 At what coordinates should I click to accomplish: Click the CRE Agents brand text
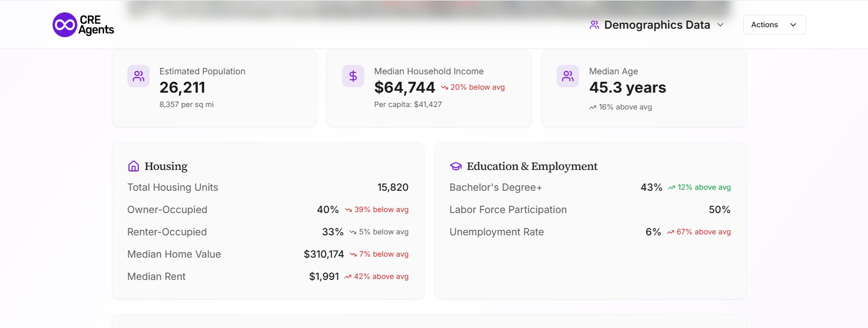pos(96,25)
